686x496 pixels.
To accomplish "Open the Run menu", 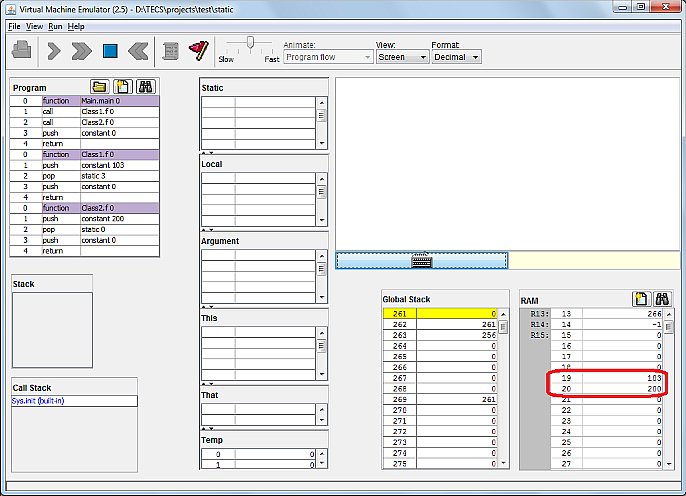I will 55,26.
